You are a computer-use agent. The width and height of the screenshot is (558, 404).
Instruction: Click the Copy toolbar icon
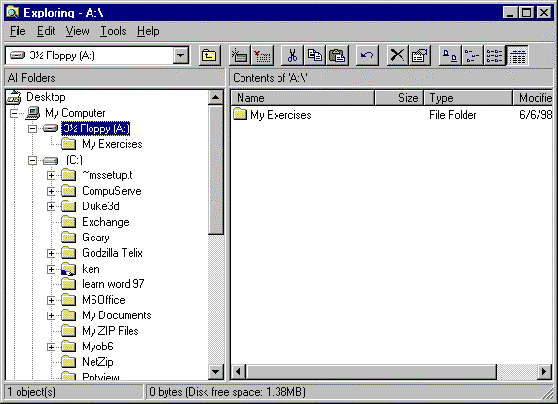click(x=315, y=56)
